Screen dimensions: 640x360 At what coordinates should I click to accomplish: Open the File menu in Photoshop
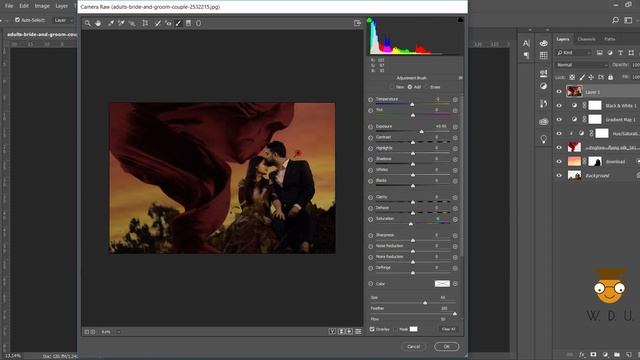pos(9,6)
